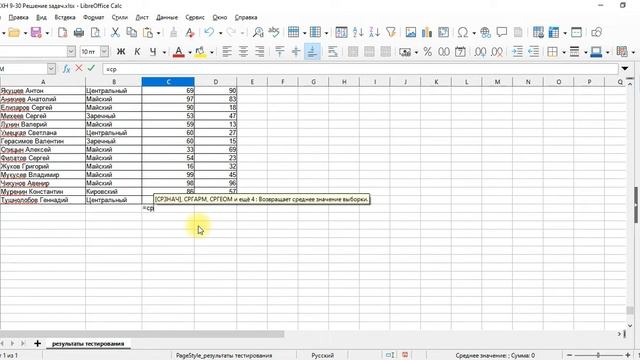Toggle Italic (К) formatting

pyautogui.click(x=137, y=51)
